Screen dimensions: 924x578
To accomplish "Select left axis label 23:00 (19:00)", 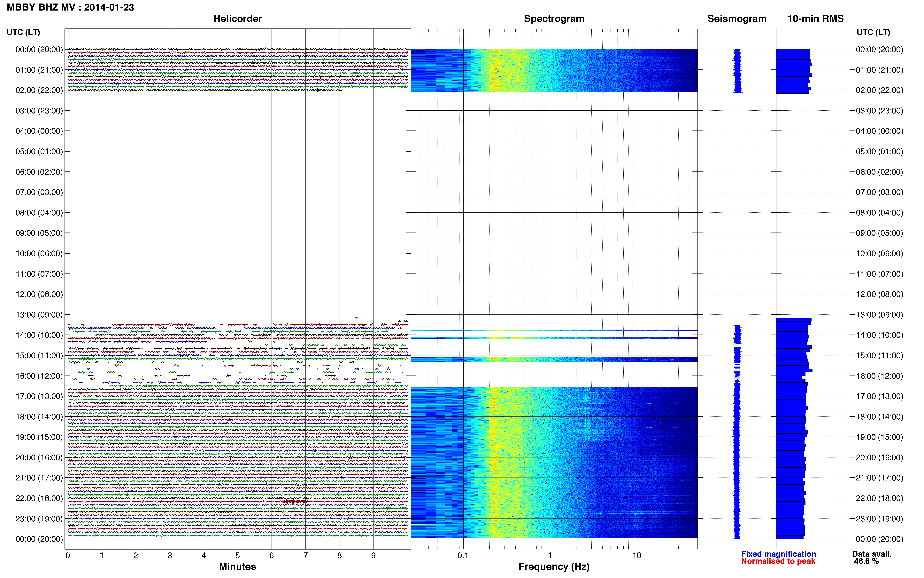I will pyautogui.click(x=39, y=519).
